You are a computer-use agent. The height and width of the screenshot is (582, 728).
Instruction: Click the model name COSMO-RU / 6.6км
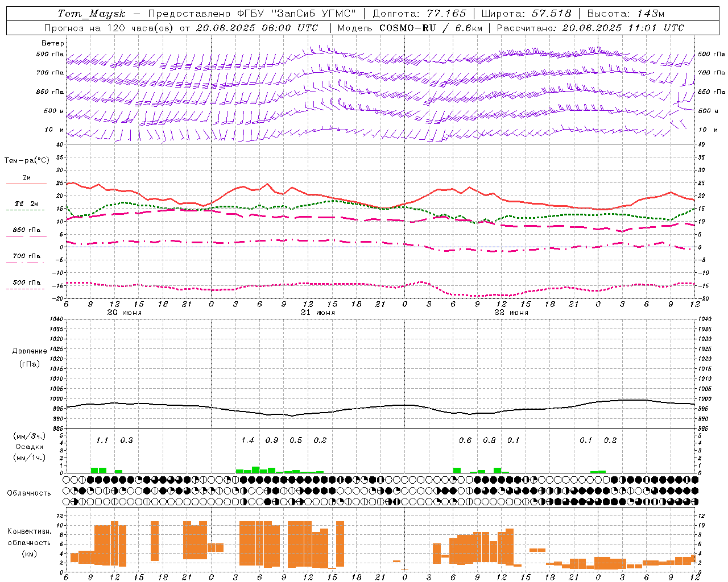click(431, 28)
